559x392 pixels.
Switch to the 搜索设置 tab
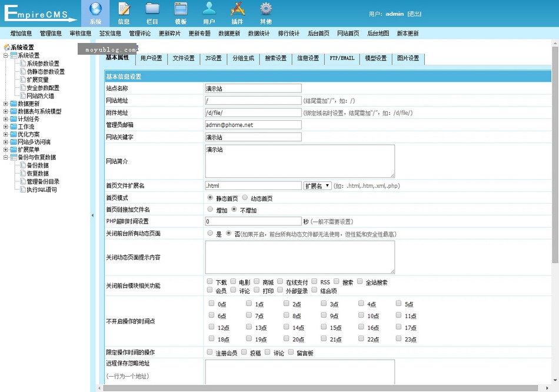[275, 58]
